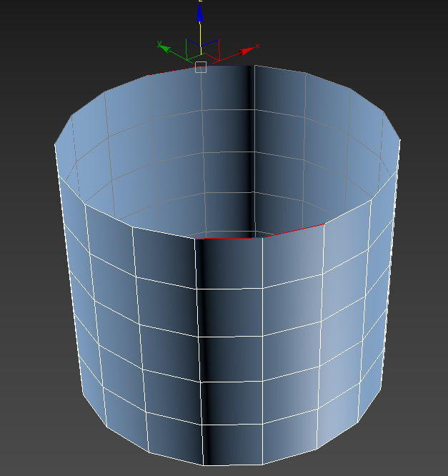Viewport: 448px width, 476px height.
Task: Click the small square selection cursor box
Action: click(x=201, y=66)
